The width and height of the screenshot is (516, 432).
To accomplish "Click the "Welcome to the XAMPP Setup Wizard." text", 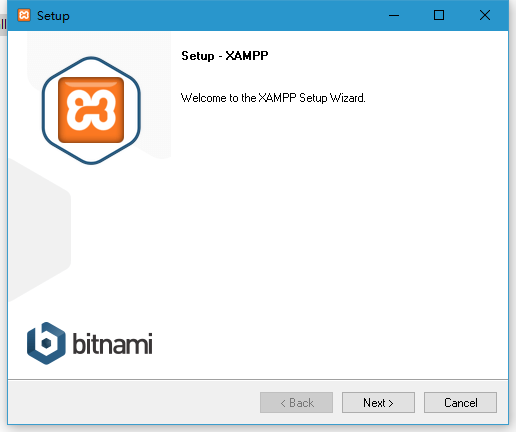I will (x=273, y=98).
